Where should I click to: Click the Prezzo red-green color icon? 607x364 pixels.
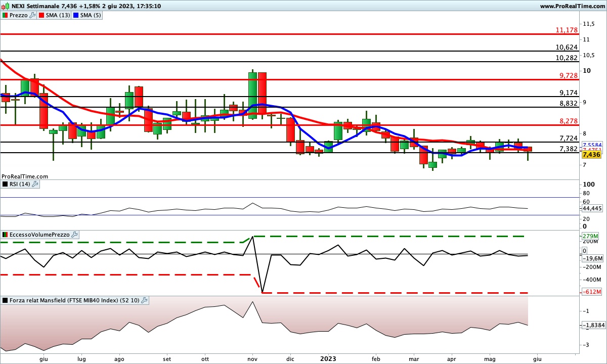[5, 15]
